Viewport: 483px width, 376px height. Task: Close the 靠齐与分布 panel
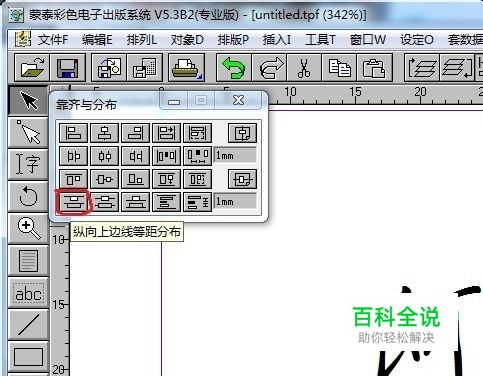[x=238, y=100]
